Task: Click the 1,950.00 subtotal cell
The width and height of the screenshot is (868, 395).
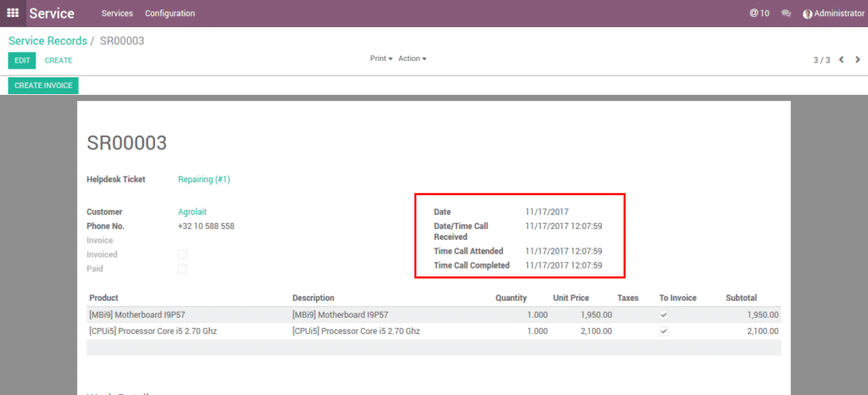Action: pos(762,314)
